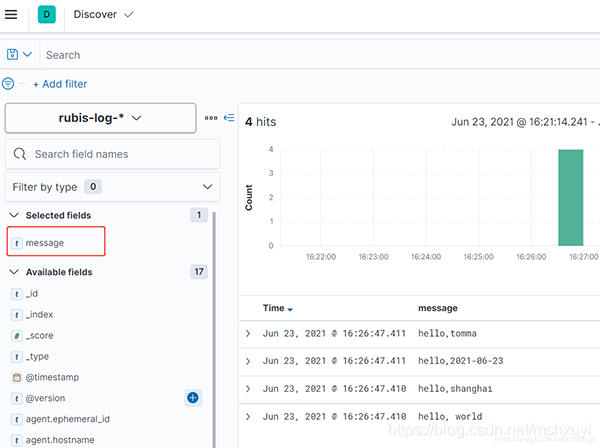This screenshot has width=600, height=448.
Task: Expand the Filter by type dropdown
Action: click(x=112, y=187)
